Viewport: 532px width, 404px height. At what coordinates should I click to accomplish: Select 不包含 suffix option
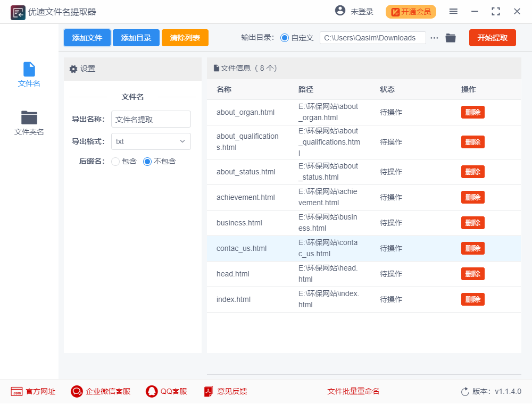[x=147, y=161]
